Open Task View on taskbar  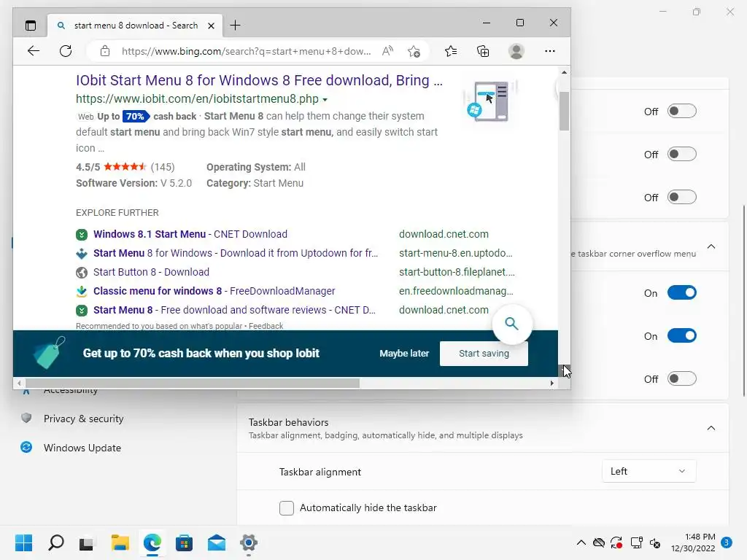click(87, 542)
